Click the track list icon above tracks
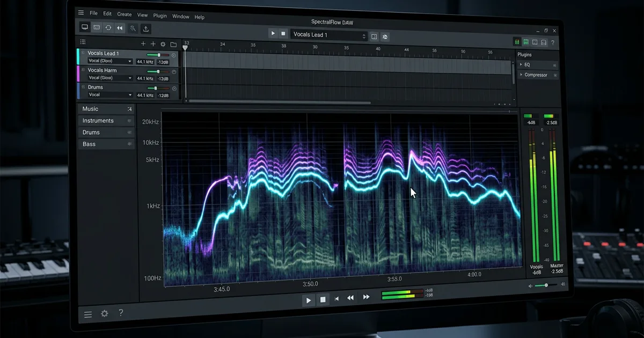The height and width of the screenshot is (338, 644). coord(83,42)
